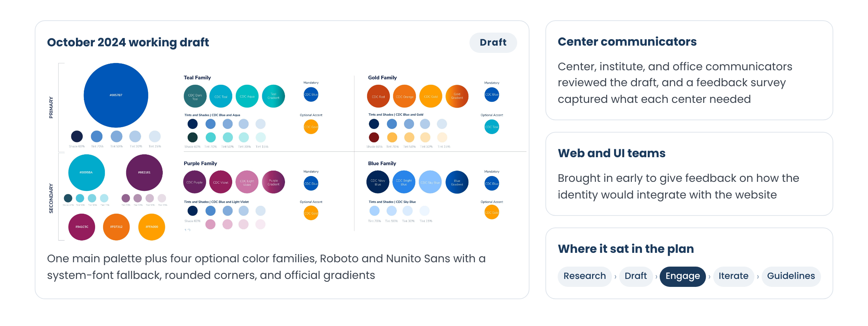Click the CDC Sky Blue swatch
The width and height of the screenshot is (868, 326).
[430, 182]
